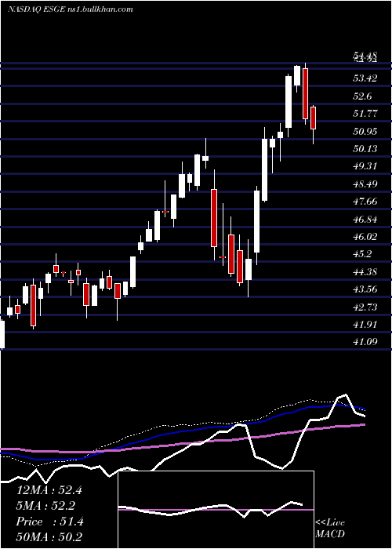
Task: Click the 43.56 price axis label
Action: (365, 289)
